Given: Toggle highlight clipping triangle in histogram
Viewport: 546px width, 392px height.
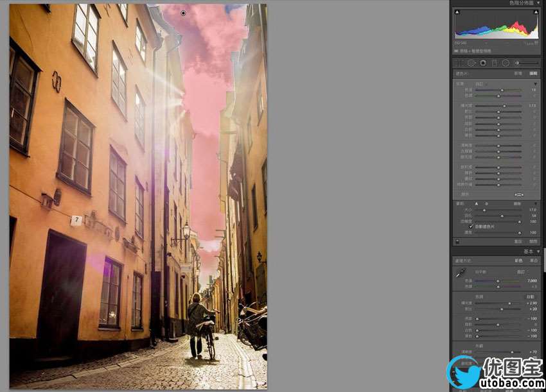Looking at the screenshot, I should (536, 12).
